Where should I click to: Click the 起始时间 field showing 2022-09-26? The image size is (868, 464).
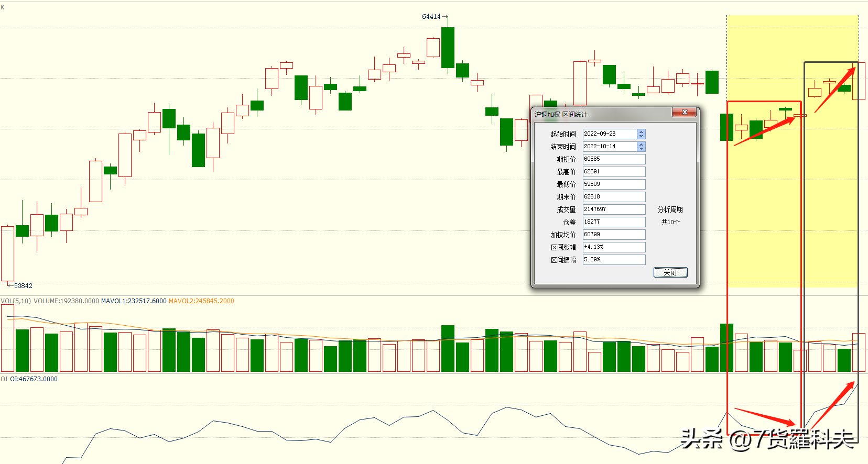pyautogui.click(x=610, y=134)
